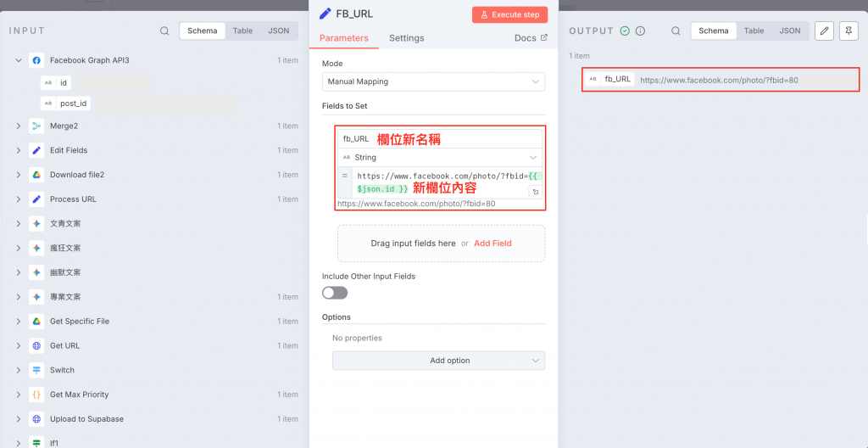Viewport: 868px width, 448px height.
Task: Click the edit output pencil button
Action: tap(824, 31)
